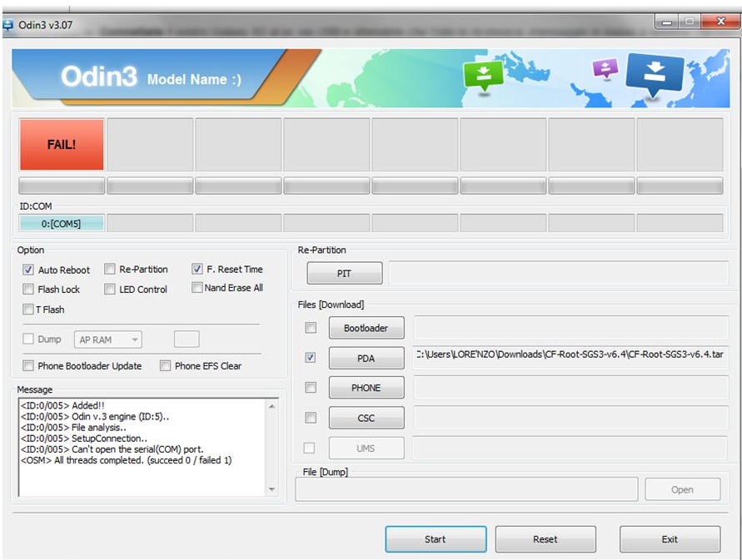Click the Message log scroll up arrow
The height and width of the screenshot is (560, 742).
[x=272, y=406]
